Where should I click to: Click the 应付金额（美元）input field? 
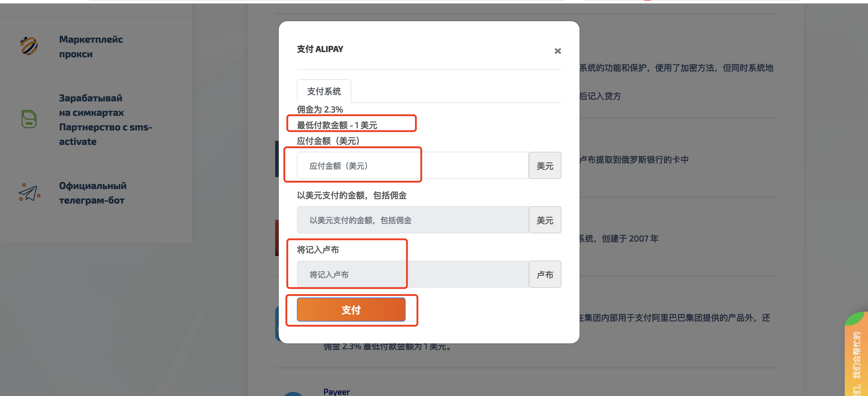tap(413, 166)
